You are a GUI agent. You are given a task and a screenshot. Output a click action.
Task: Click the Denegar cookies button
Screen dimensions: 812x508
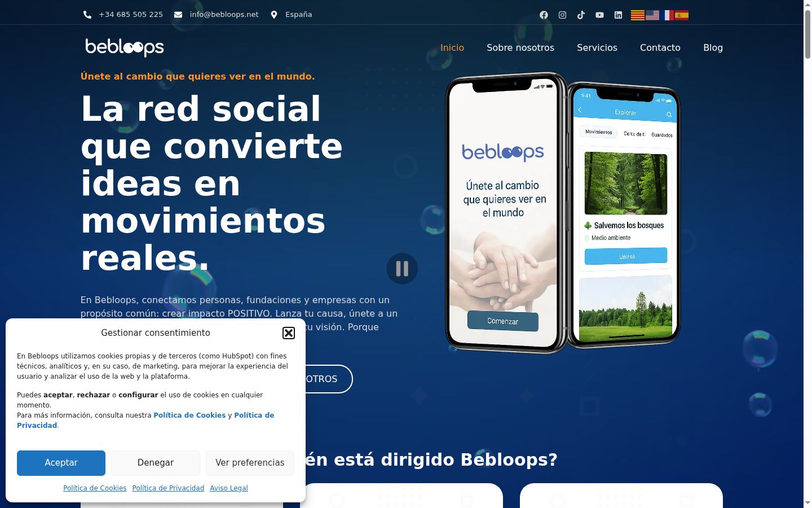pyautogui.click(x=156, y=463)
